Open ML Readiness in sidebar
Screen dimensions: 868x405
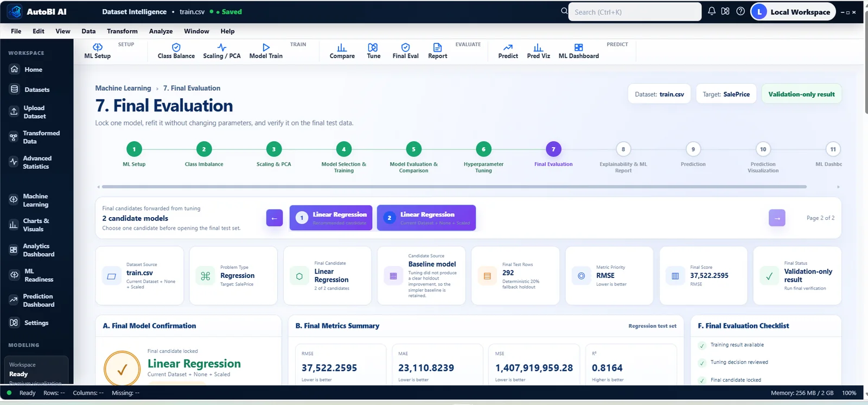pyautogui.click(x=37, y=275)
